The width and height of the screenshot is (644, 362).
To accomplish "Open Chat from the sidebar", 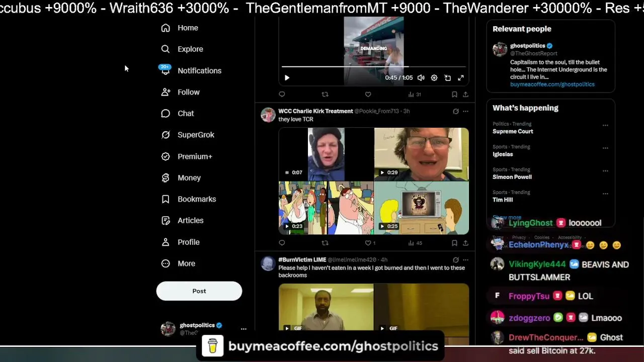I will (x=178, y=113).
